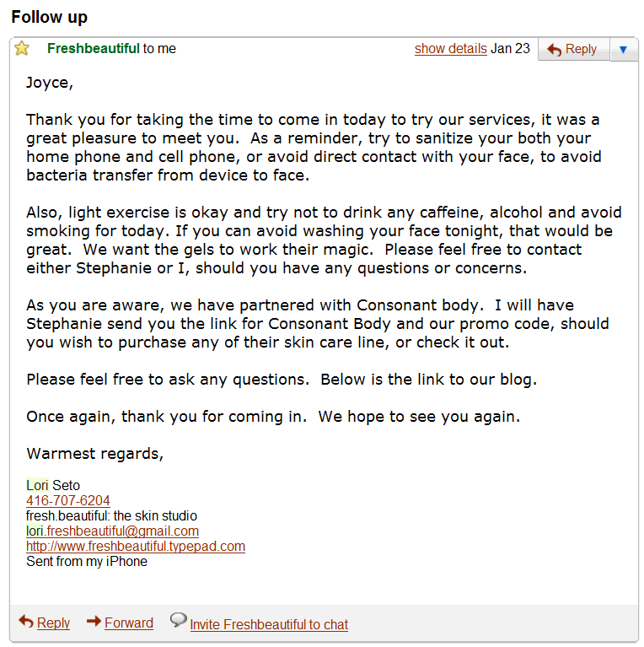The width and height of the screenshot is (644, 647).
Task: Click the show details link
Action: coord(450,48)
